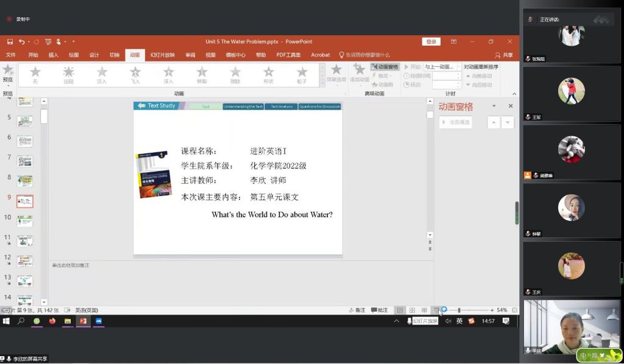Apply the 劈裂 (Split) animation effect
This screenshot has width=624, height=364.
(x=202, y=74)
